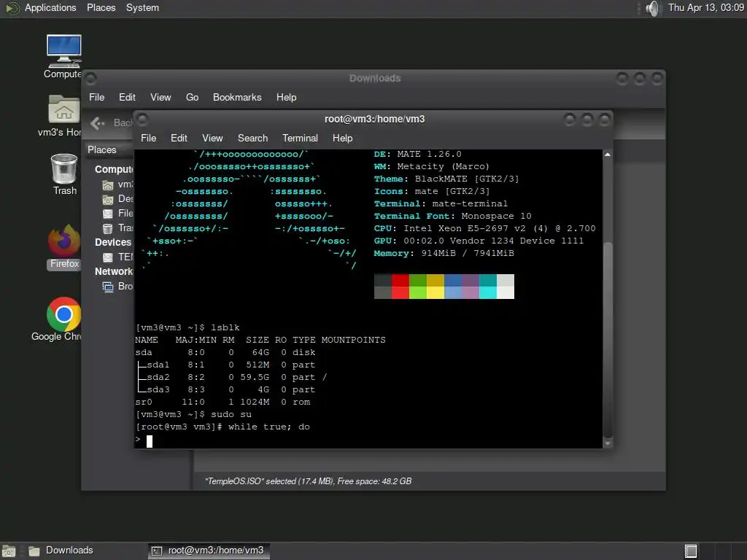Click the 'CPU: Intel Xeon E5-2697' line
Screen dimensions: 747x560
tap(485, 228)
